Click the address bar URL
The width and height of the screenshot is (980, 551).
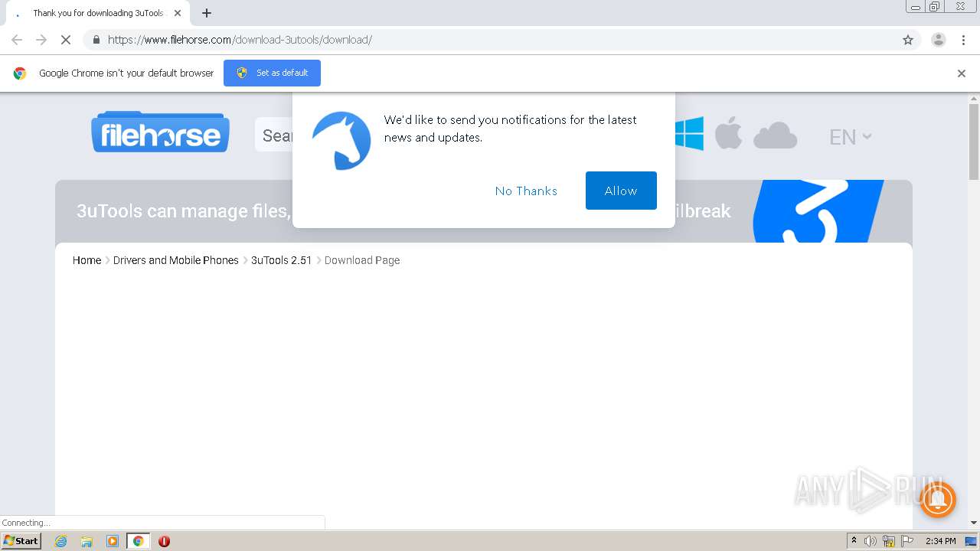[x=240, y=40]
